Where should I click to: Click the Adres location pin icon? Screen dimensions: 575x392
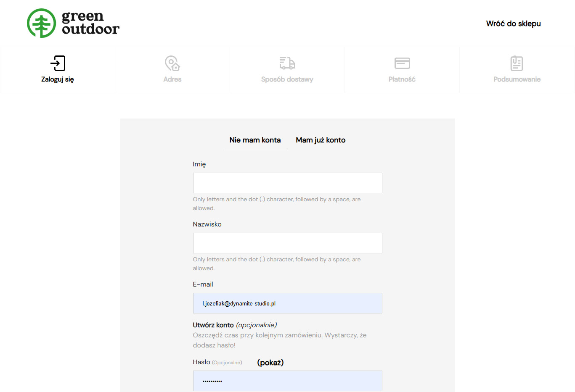point(172,63)
